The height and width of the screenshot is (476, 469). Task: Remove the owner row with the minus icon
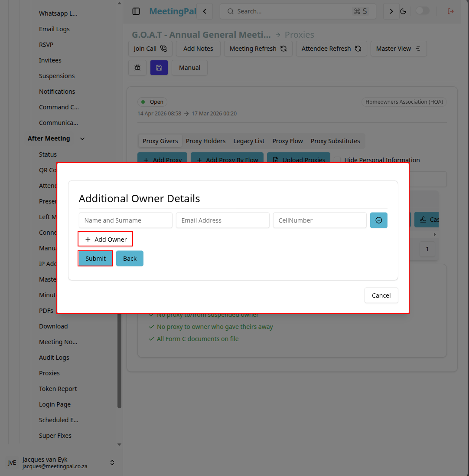point(379,220)
